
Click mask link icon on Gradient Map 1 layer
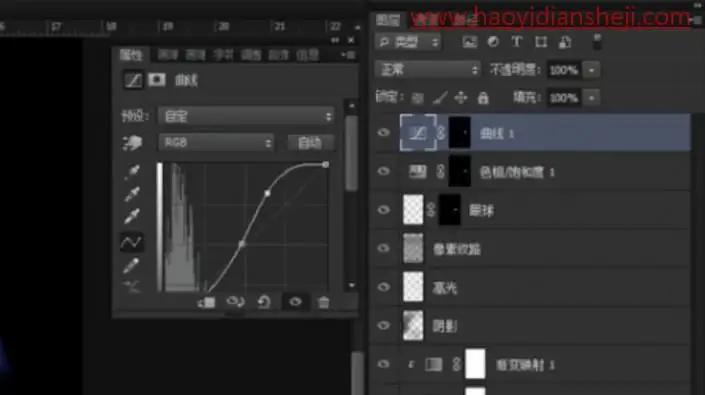(x=456, y=364)
